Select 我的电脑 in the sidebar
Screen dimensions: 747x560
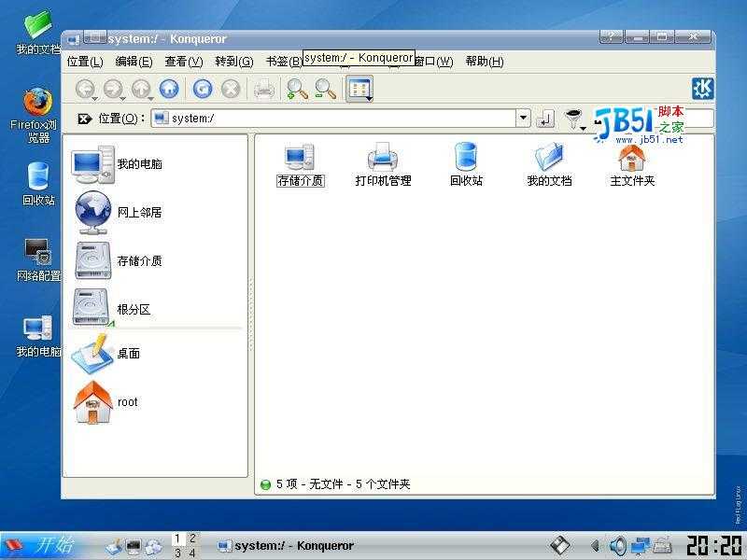point(117,165)
